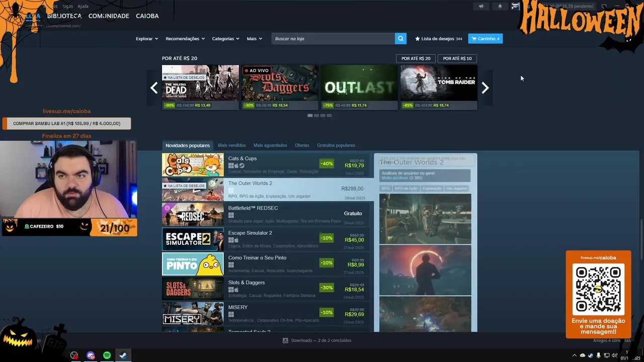Click the Battlefield REDSEC Windows icon
The width and height of the screenshot is (644, 362).
pos(231,216)
